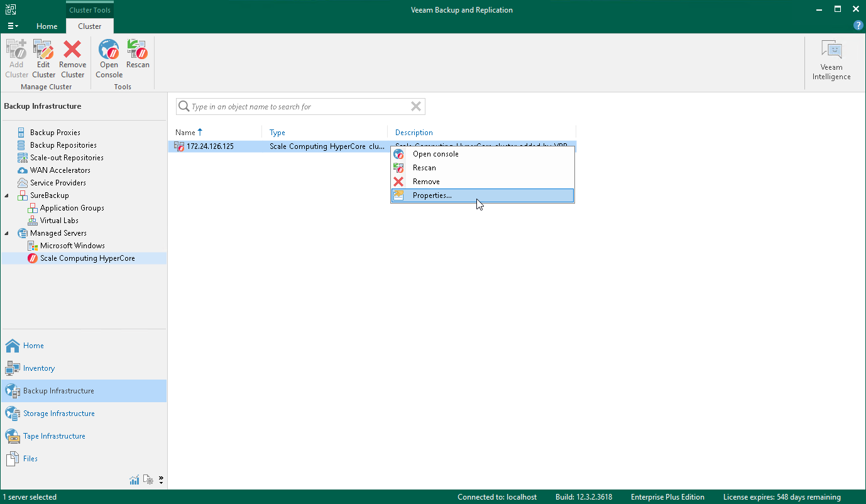
Task: Switch to the Home ribbon tab
Action: 47,26
